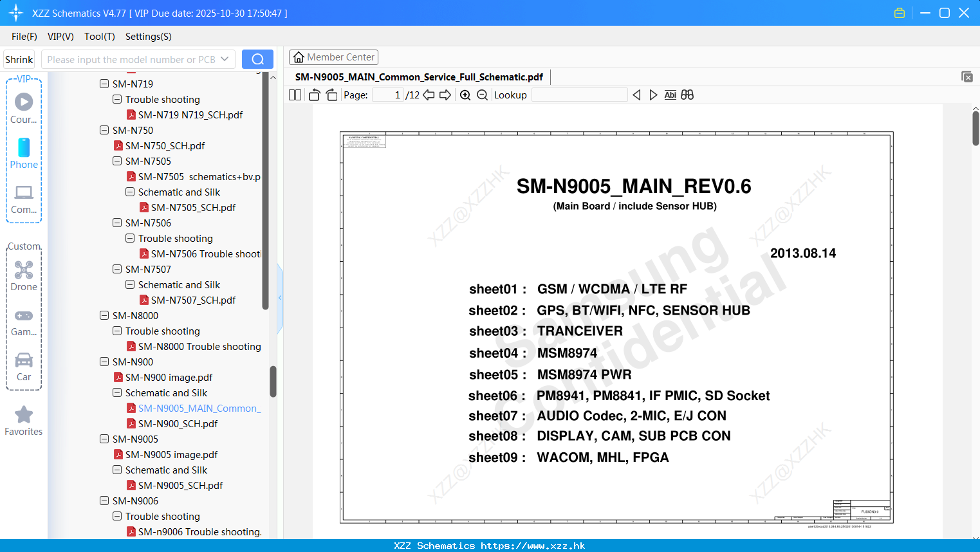
Task: Open the Drone category
Action: pos(24,276)
